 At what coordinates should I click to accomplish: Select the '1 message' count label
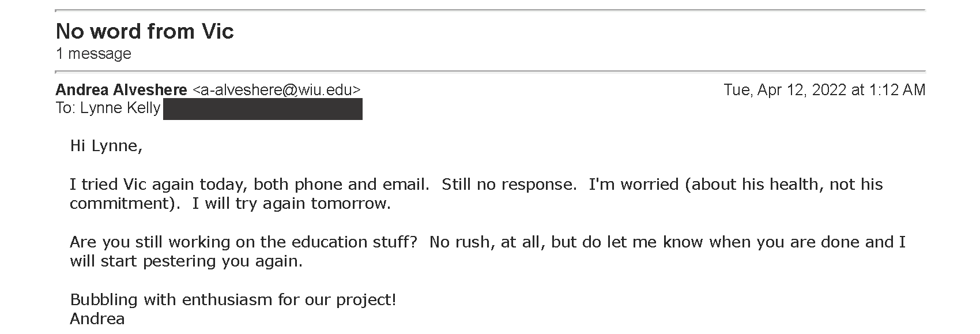(x=93, y=54)
